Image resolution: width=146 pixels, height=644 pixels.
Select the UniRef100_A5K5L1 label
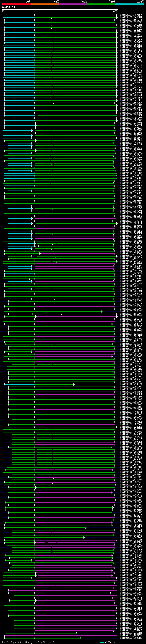[131, 140]
